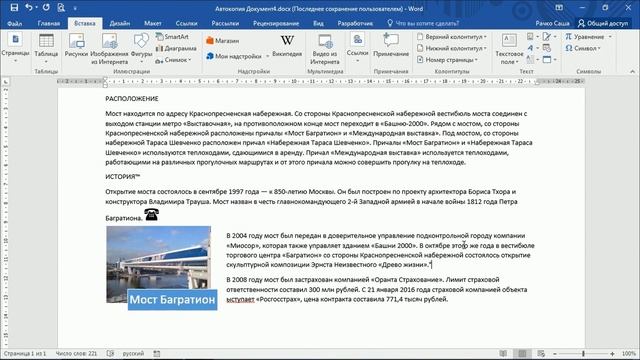The height and width of the screenshot is (360, 640).
Task: Save the document from the quick access toolbar
Action: (x=14, y=8)
